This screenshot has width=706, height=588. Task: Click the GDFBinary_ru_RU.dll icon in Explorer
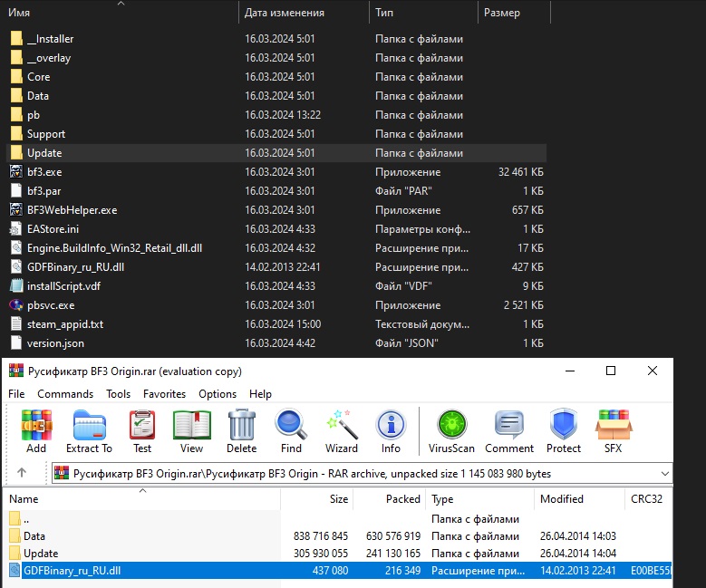[16, 266]
